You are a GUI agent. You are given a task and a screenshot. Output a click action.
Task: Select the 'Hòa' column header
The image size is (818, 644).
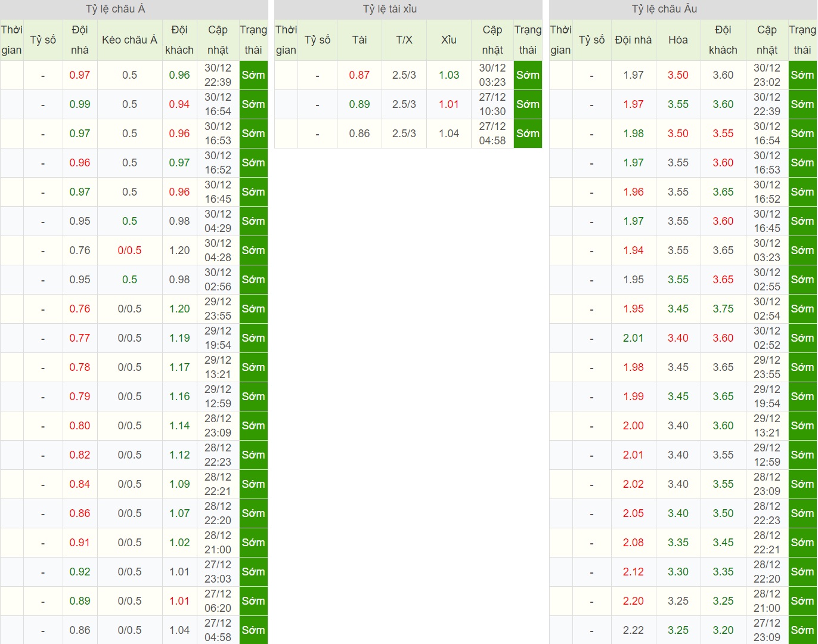(678, 40)
